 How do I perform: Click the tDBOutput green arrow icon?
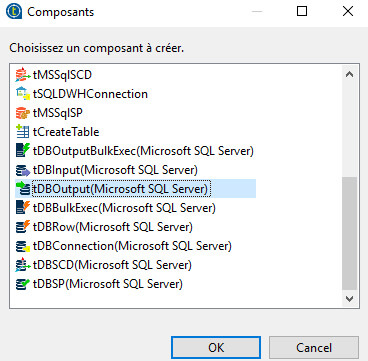click(23, 189)
